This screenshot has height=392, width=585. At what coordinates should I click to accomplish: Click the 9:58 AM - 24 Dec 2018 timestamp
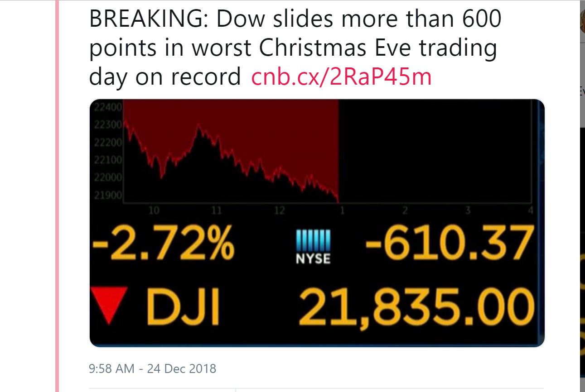[153, 368]
